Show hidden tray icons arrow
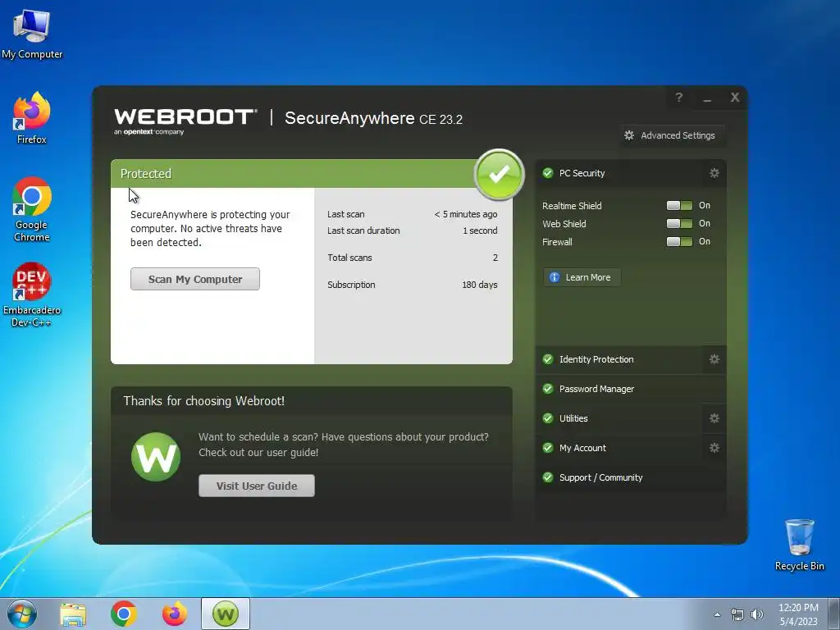The image size is (840, 630). coord(717,614)
